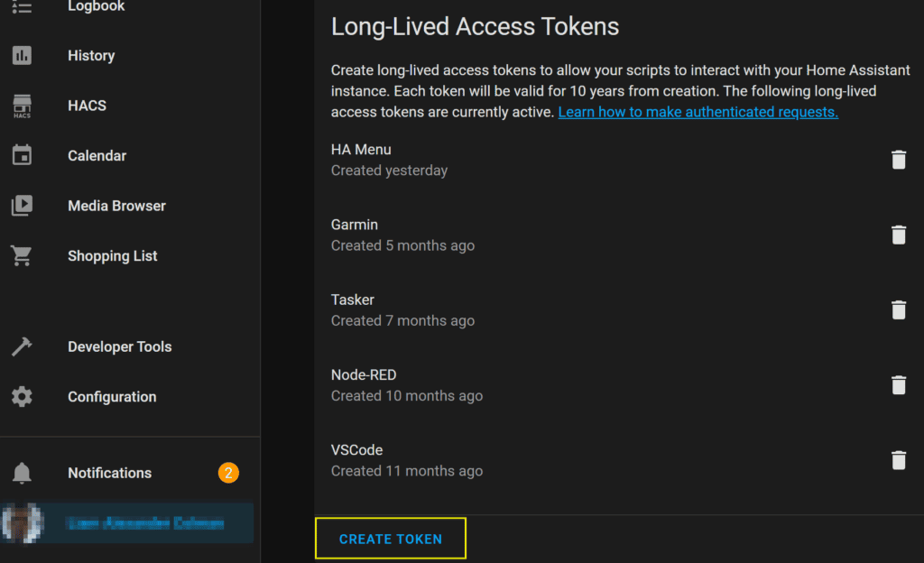This screenshot has height=563, width=924.
Task: Open the user profile avatar
Action: point(23,523)
